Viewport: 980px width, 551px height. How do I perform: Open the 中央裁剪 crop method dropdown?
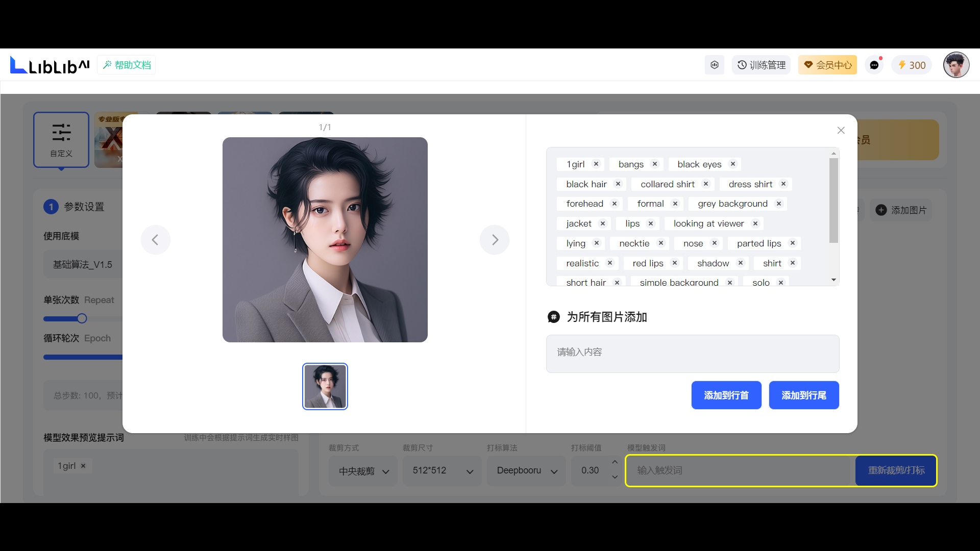(363, 471)
